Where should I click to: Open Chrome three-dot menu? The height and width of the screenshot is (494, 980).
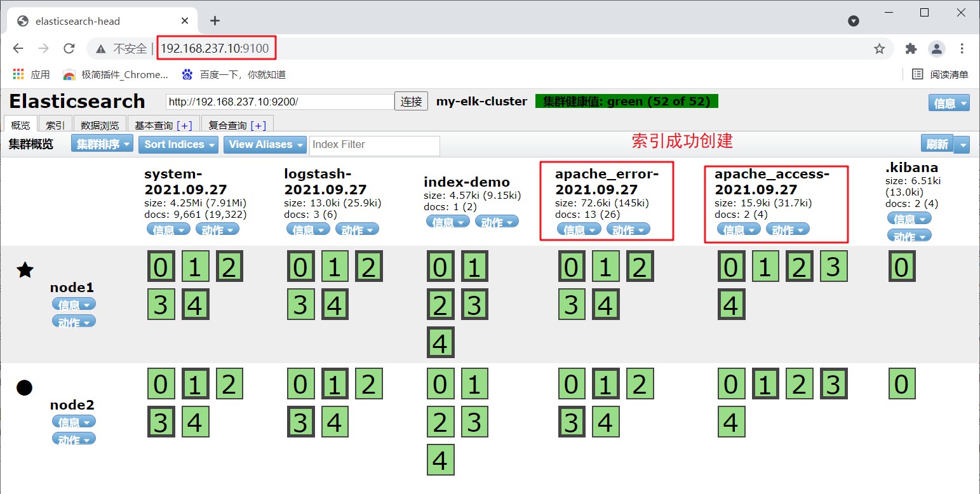[962, 49]
